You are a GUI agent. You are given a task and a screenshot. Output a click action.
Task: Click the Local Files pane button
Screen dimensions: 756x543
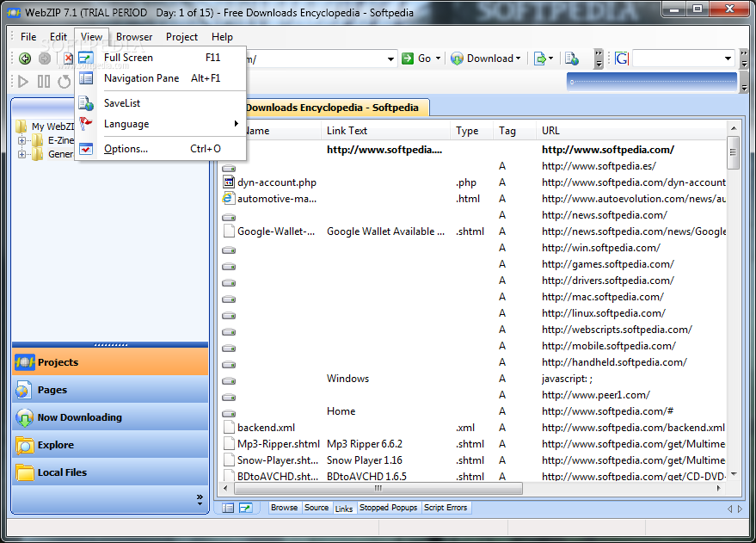110,472
